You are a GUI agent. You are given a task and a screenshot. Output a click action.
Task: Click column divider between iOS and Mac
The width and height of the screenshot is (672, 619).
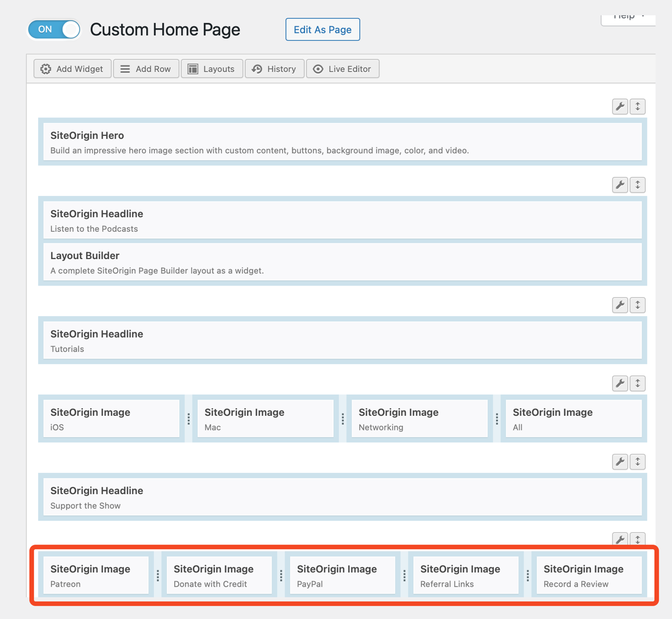pos(189,419)
